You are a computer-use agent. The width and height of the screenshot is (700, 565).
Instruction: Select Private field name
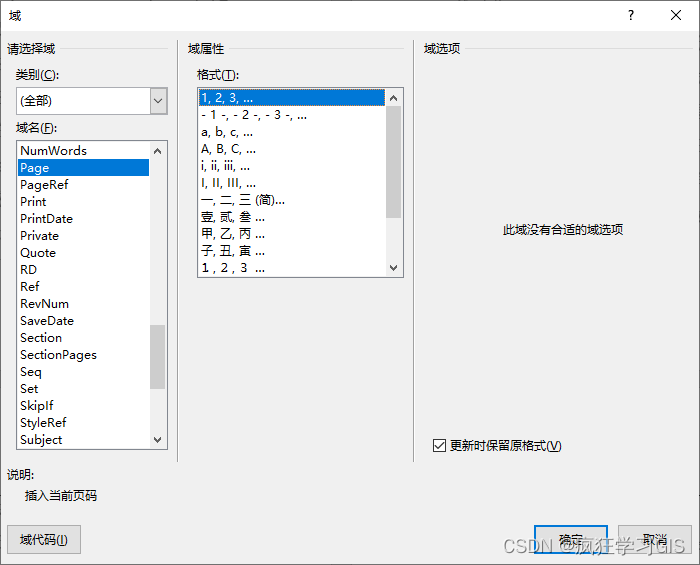coord(83,236)
